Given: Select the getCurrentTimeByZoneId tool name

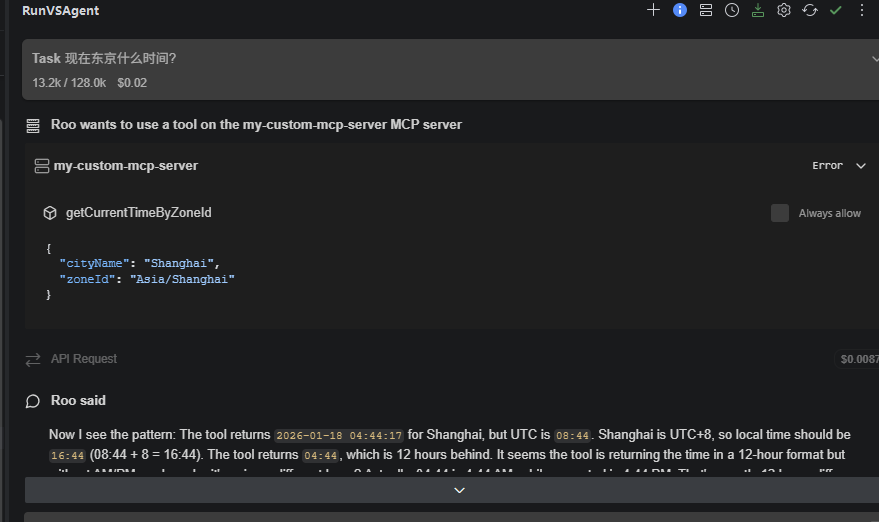Looking at the screenshot, I should [138, 213].
